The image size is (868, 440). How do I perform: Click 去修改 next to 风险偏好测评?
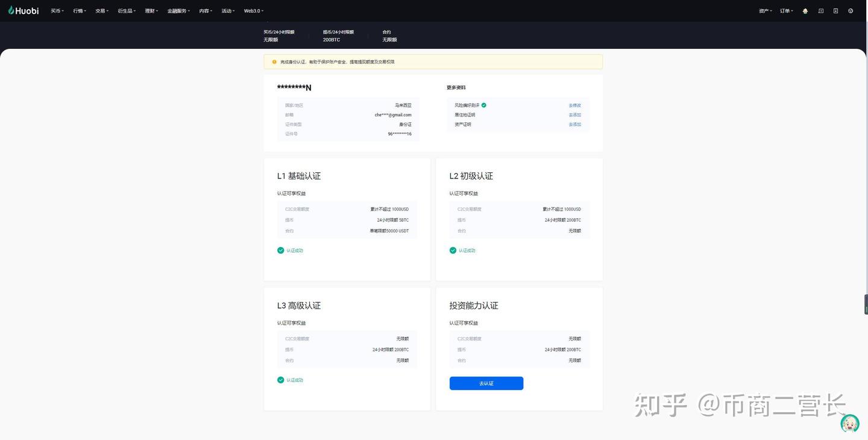pyautogui.click(x=575, y=105)
